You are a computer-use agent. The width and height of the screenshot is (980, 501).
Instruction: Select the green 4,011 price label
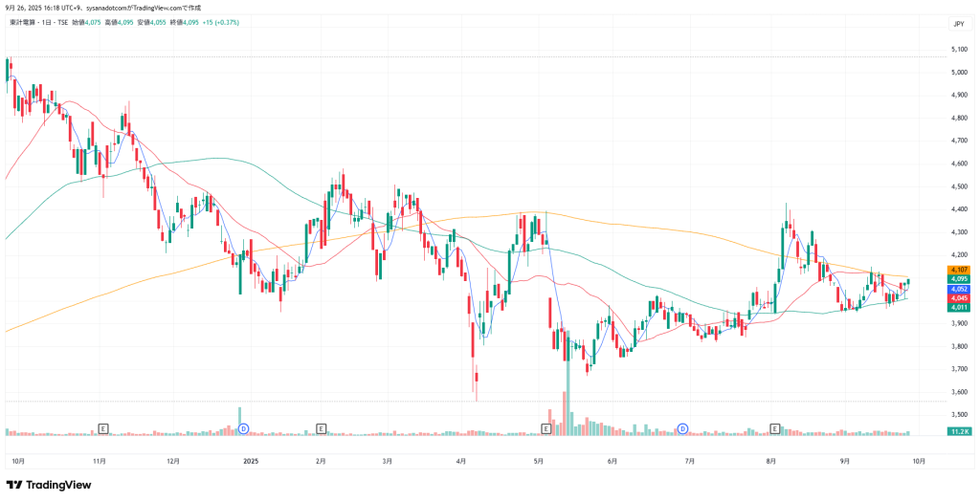958,308
